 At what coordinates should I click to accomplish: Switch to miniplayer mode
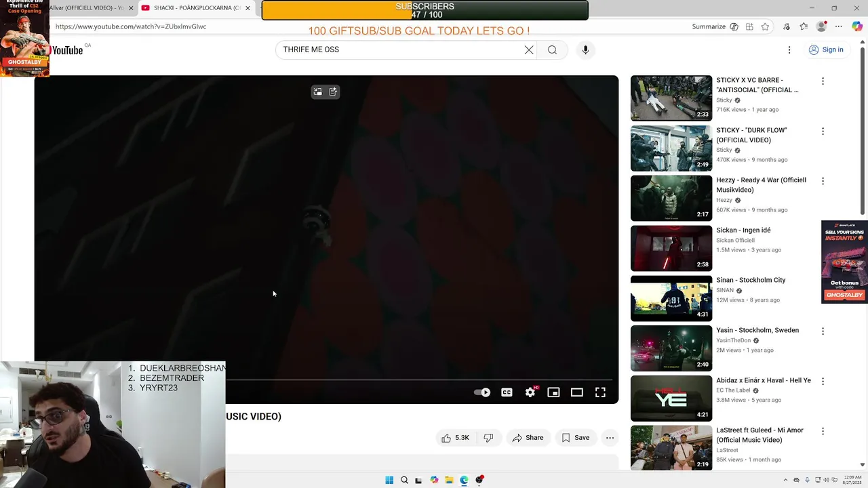pyautogui.click(x=553, y=392)
